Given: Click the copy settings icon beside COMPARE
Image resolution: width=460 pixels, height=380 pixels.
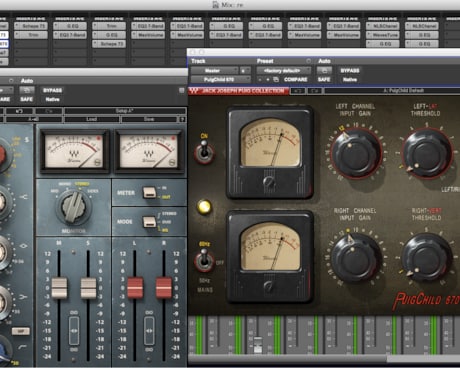Looking at the screenshot, I should (276, 79).
